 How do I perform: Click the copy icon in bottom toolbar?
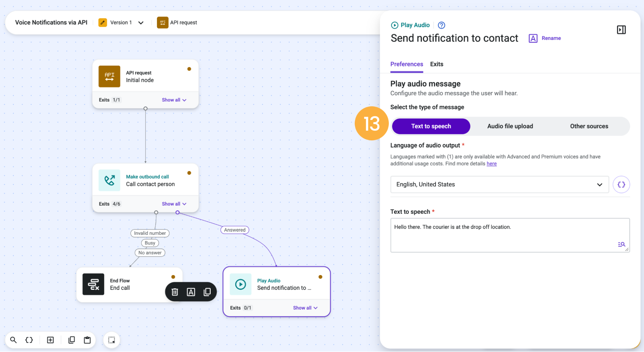pyautogui.click(x=72, y=340)
